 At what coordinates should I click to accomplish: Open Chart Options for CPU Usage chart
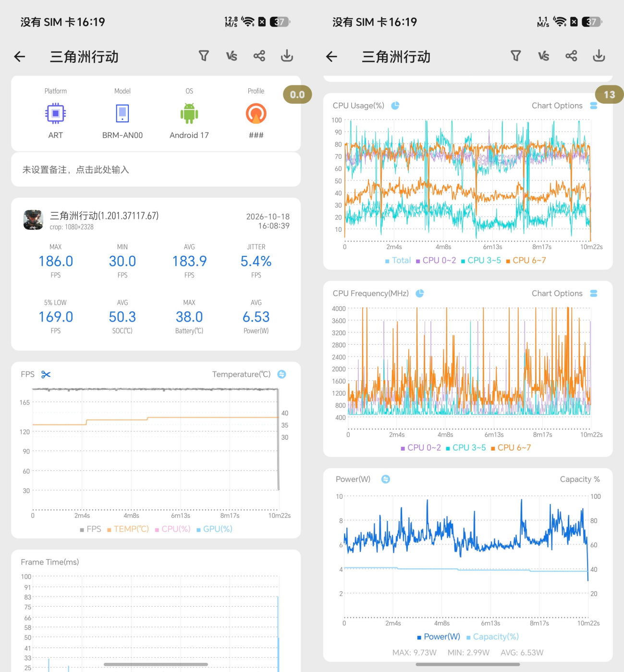click(x=564, y=106)
